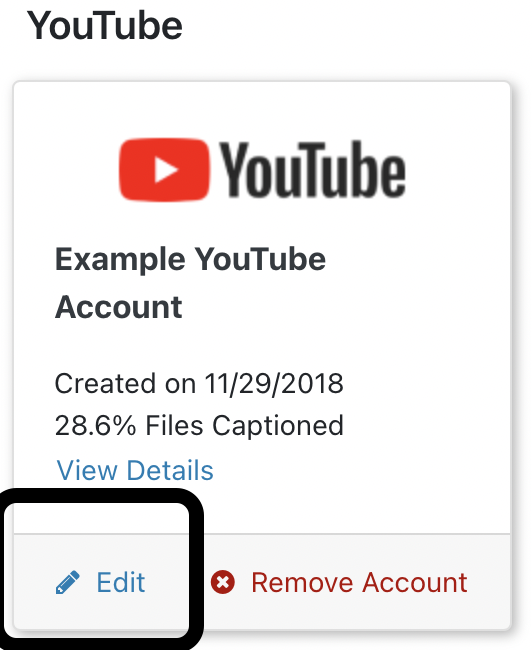Select the Example YouTube Account title
532x650 pixels.
tap(190, 283)
